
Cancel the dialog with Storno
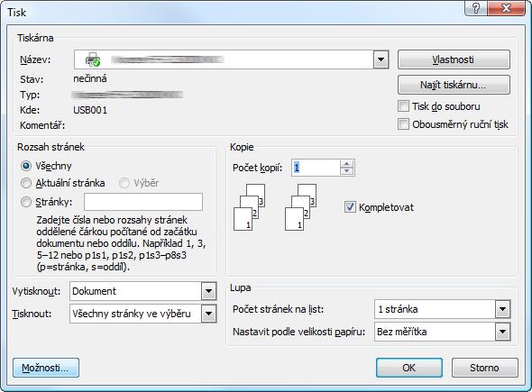(484, 368)
